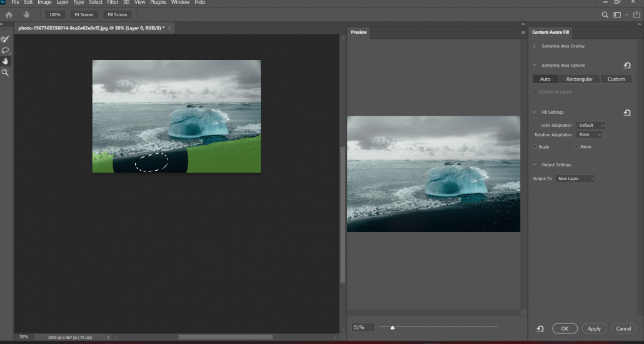This screenshot has height=344, width=644.
Task: Open the Color Adaptation dropdown
Action: click(591, 125)
